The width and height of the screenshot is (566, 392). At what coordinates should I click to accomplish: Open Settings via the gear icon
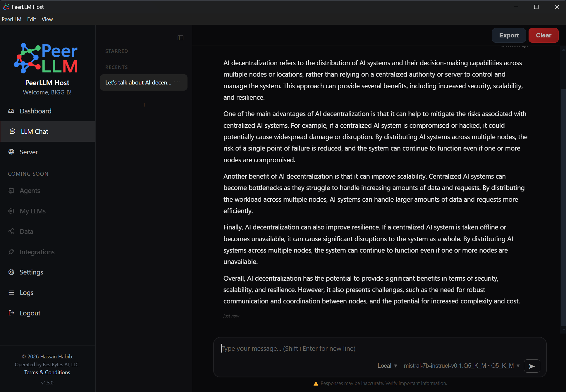(x=11, y=272)
